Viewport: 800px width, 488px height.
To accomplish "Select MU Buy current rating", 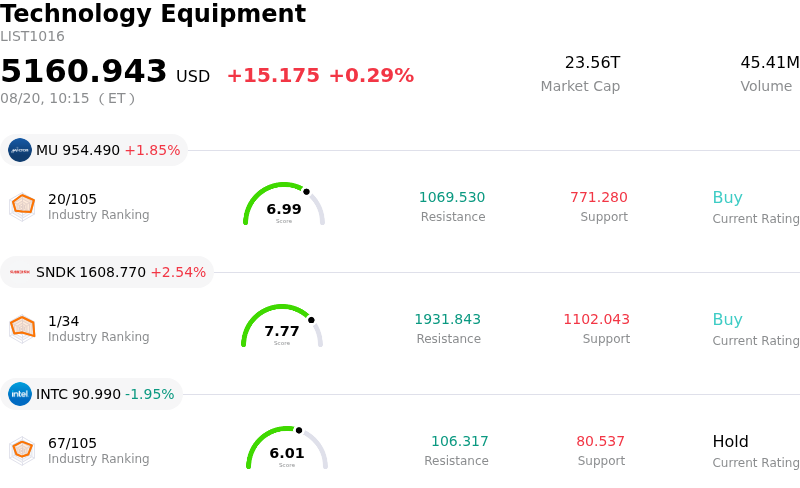I will coord(728,198).
